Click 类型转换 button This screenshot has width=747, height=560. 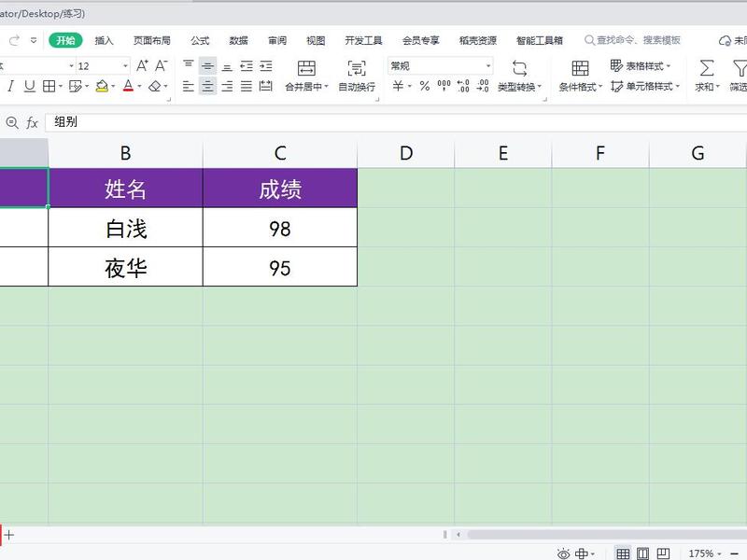pyautogui.click(x=519, y=76)
